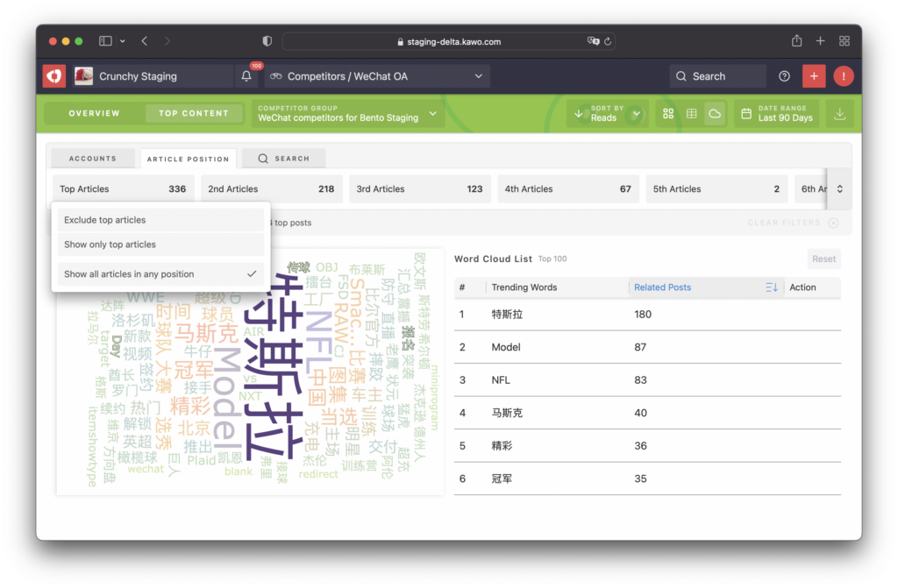Choose Show only top articles option
The width and height of the screenshot is (898, 588).
point(160,244)
